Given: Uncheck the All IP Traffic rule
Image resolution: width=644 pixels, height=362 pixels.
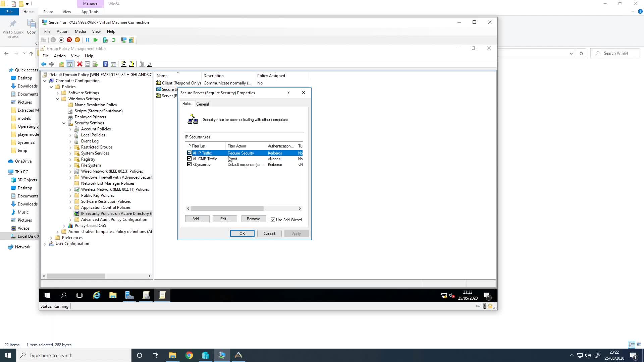Looking at the screenshot, I should point(190,153).
